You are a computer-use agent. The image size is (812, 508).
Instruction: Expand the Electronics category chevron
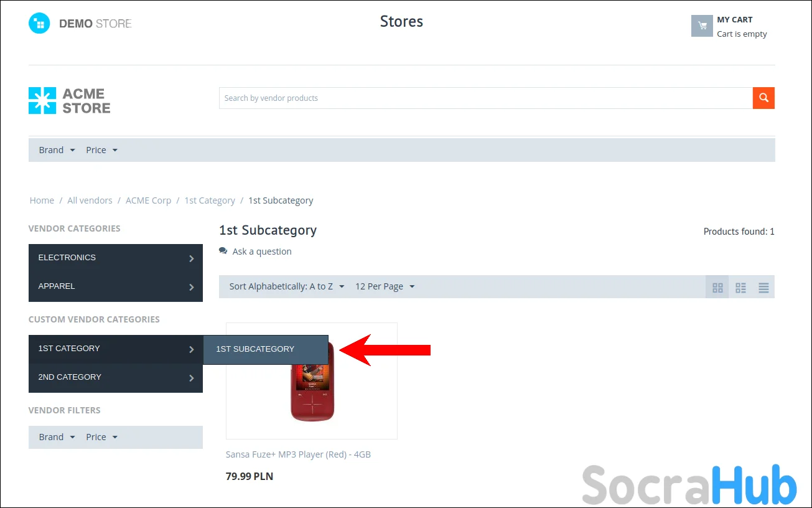pyautogui.click(x=192, y=258)
